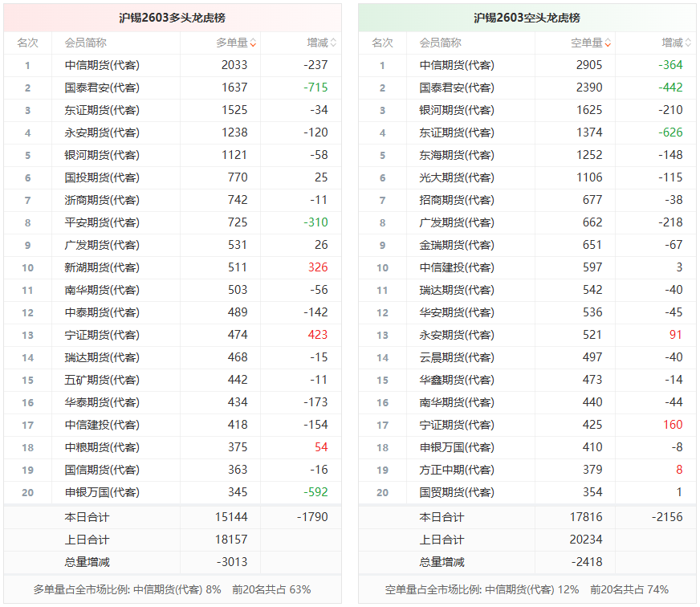Select 光大期货(代客) row
Viewport: 700px width, 607px height.
pos(527,177)
